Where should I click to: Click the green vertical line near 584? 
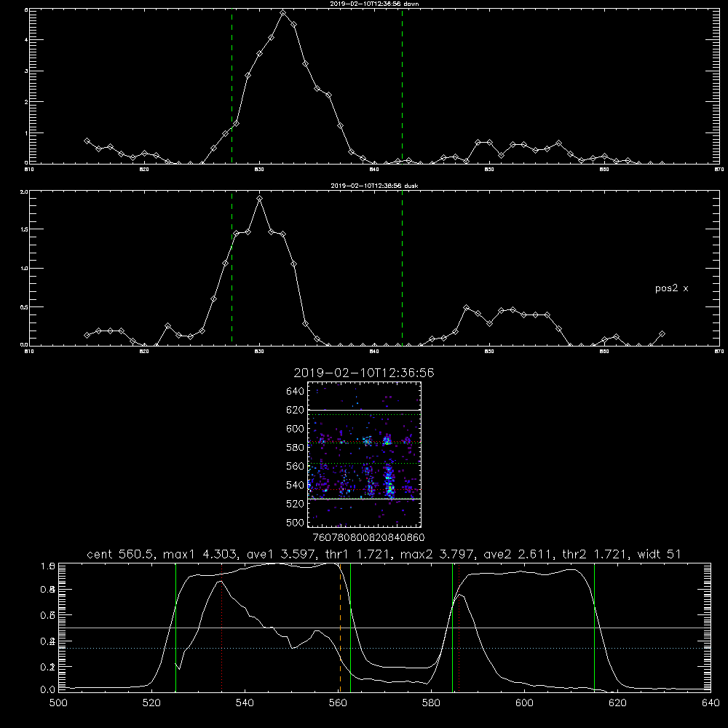(452, 628)
